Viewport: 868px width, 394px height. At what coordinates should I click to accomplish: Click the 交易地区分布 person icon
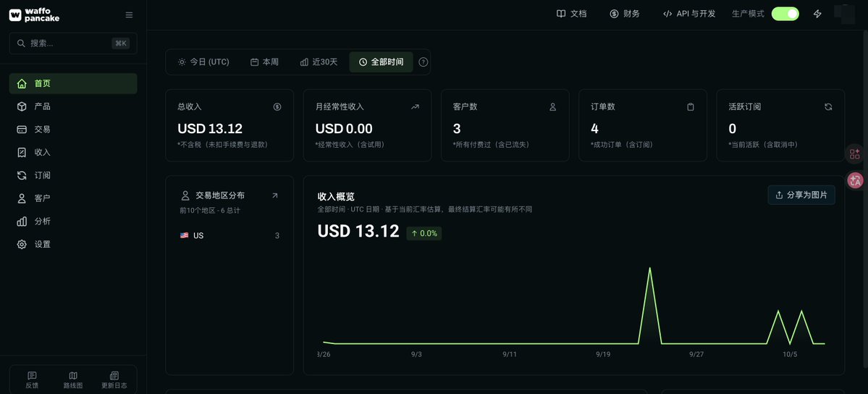pos(185,196)
